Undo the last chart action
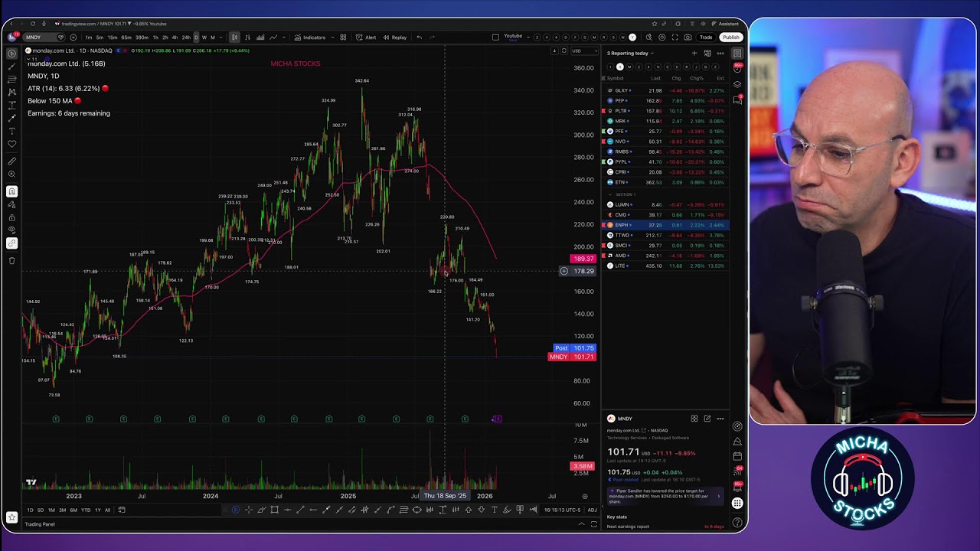The width and height of the screenshot is (980, 551). pyautogui.click(x=419, y=37)
